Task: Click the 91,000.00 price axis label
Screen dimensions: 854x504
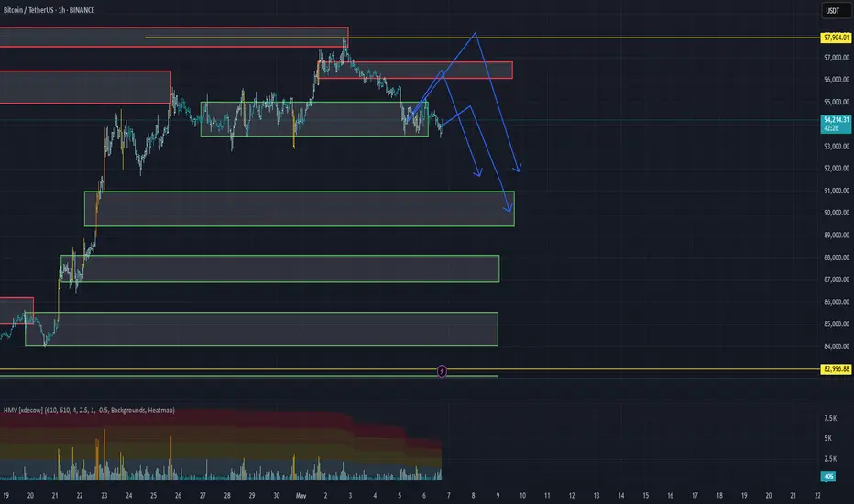Action: click(x=836, y=191)
